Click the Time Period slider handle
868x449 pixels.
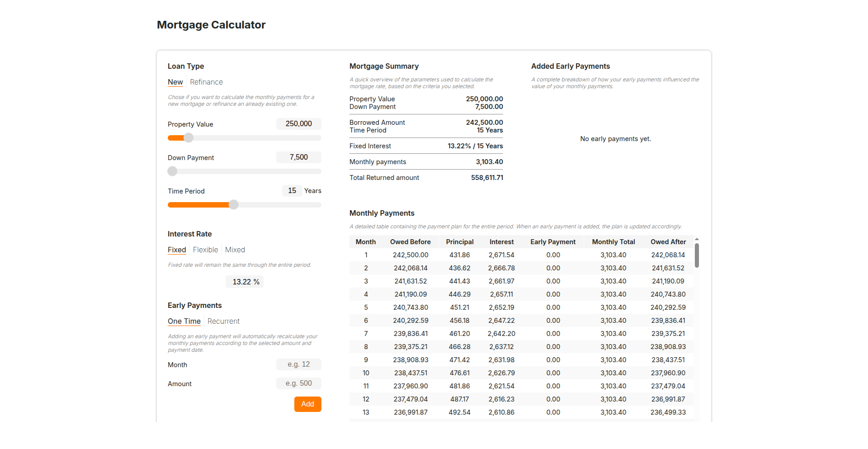pos(233,205)
